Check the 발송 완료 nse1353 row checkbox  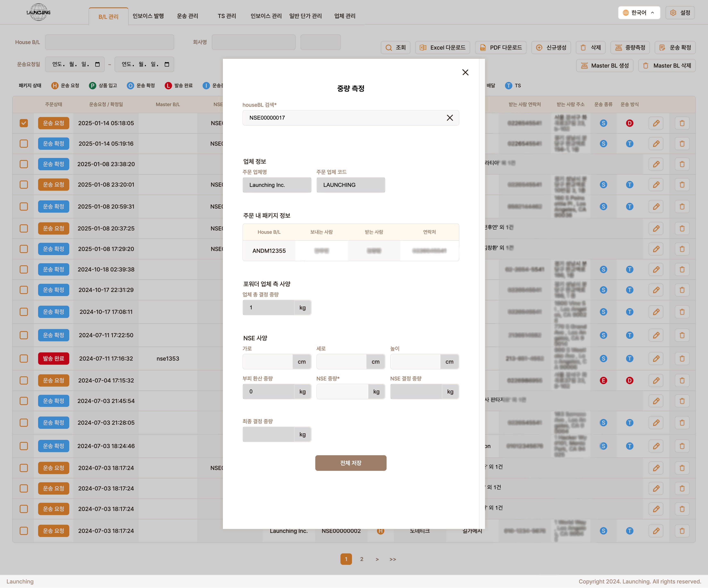pyautogui.click(x=24, y=358)
